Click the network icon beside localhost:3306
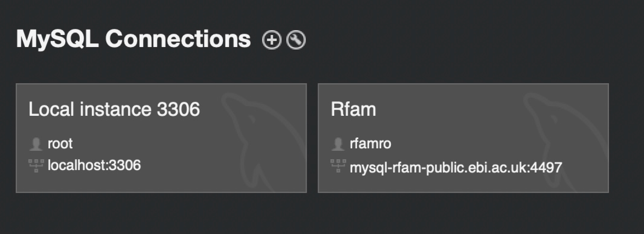 (x=36, y=166)
